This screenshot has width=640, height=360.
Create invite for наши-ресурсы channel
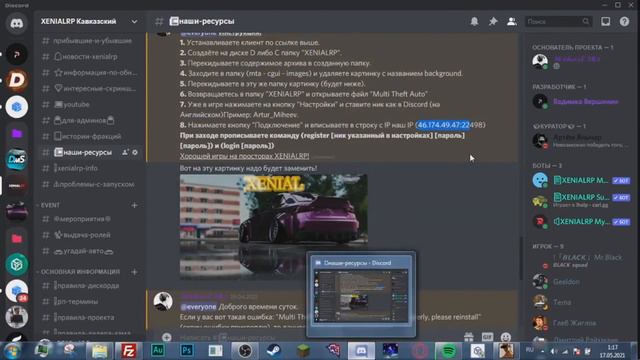(125, 152)
